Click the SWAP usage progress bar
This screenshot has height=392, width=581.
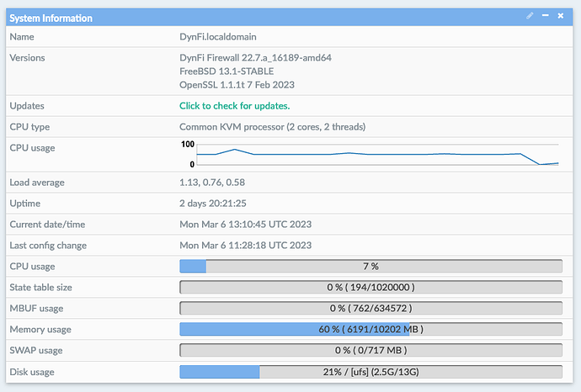tap(370, 350)
